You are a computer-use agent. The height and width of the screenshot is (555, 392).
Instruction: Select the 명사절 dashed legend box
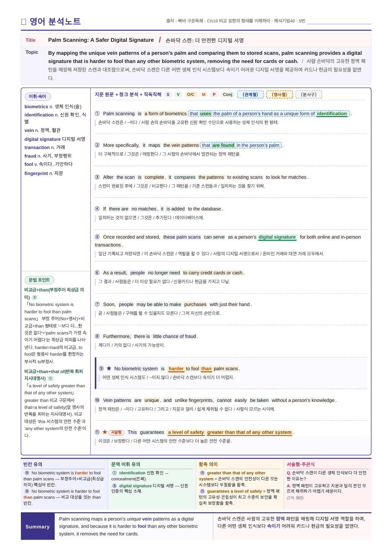coord(279,94)
